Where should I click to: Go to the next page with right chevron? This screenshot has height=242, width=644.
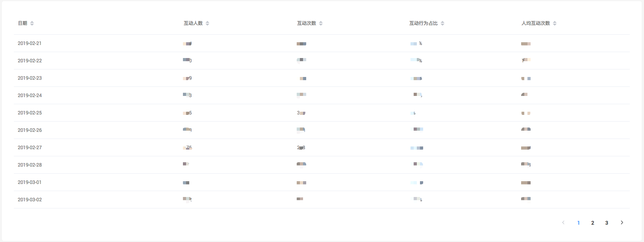622,223
